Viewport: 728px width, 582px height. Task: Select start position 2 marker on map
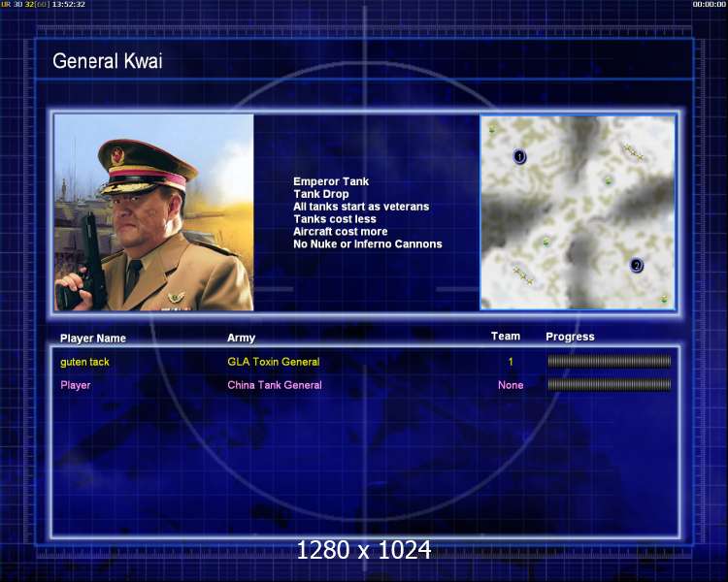tap(636, 266)
